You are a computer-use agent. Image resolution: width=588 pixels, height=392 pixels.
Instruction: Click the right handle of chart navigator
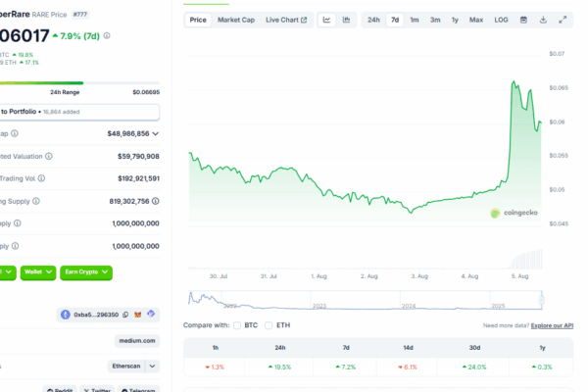(542, 300)
